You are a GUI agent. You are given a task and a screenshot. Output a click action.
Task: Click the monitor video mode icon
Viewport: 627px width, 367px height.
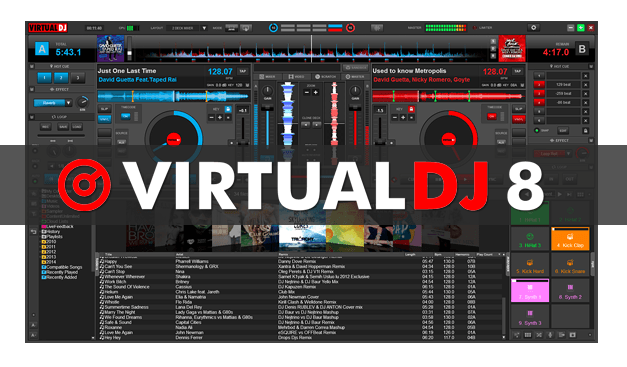(x=246, y=28)
